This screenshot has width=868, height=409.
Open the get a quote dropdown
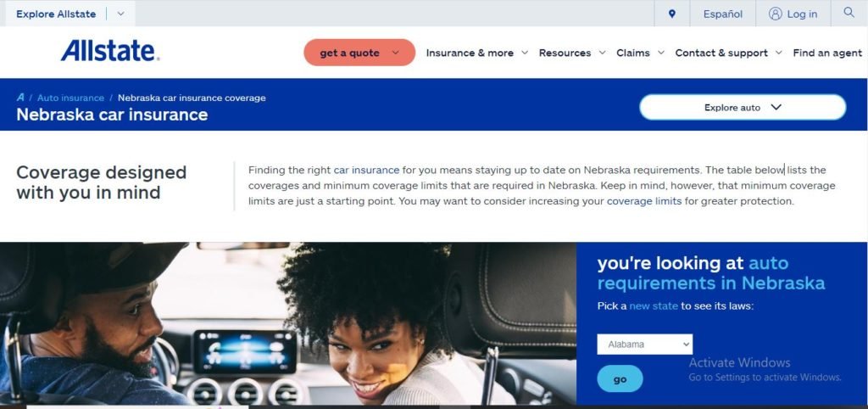pyautogui.click(x=359, y=53)
